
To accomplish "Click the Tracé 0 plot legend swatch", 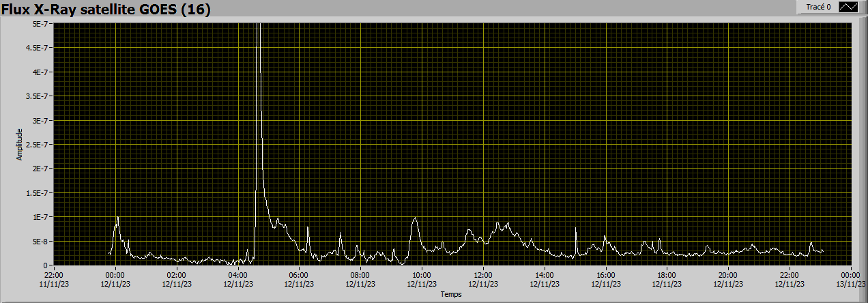I will 848,7.
